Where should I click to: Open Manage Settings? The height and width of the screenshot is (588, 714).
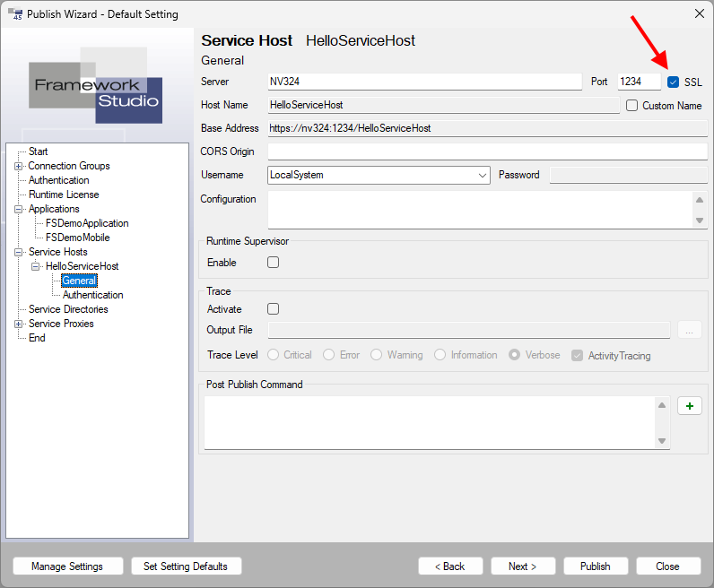click(x=66, y=566)
